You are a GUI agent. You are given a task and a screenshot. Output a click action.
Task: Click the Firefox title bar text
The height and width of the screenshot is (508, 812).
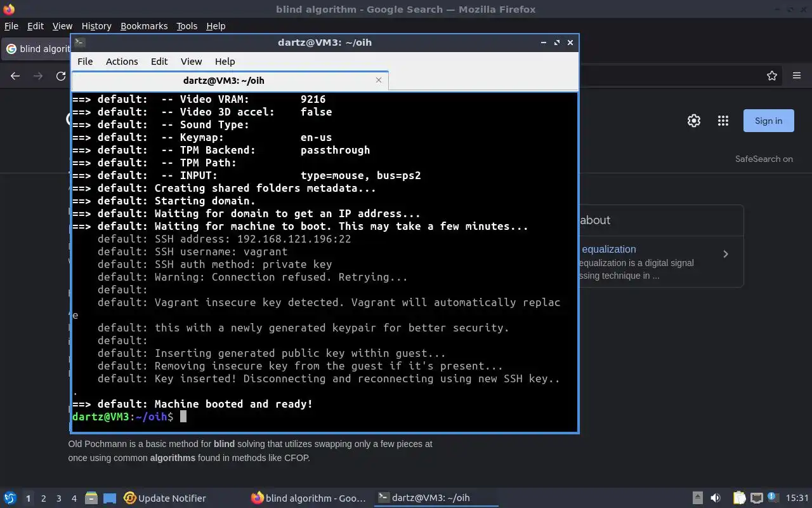click(406, 10)
